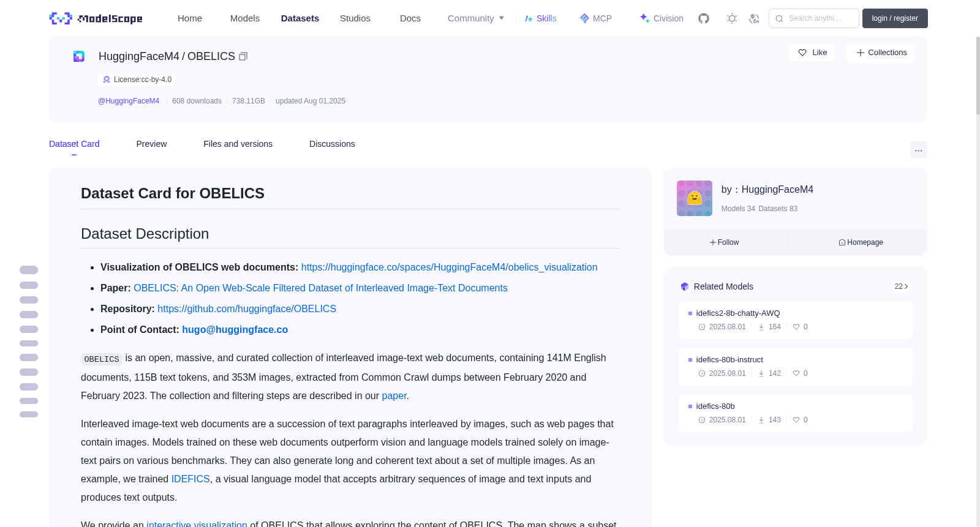This screenshot has height=527, width=980.
Task: Click the 'Datasets 83' count
Action: pos(778,209)
